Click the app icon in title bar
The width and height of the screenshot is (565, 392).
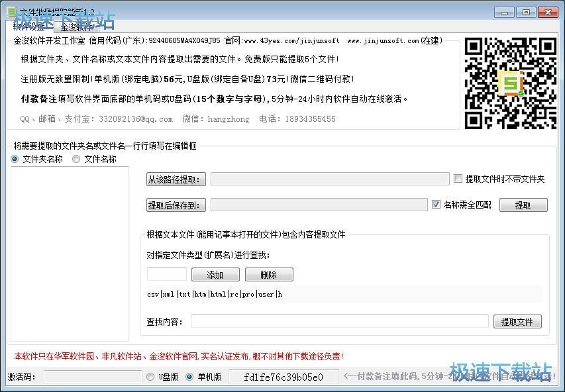pos(11,11)
